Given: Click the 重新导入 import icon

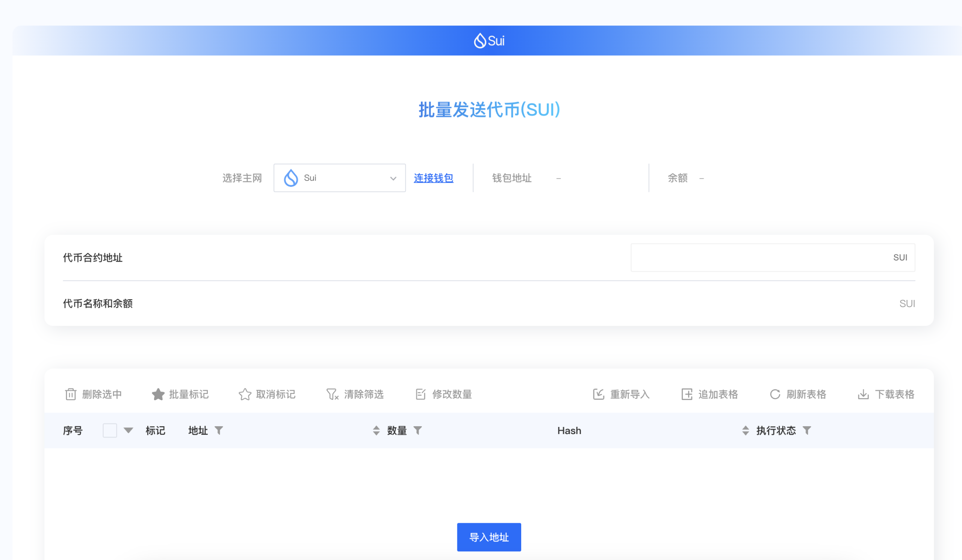Looking at the screenshot, I should pyautogui.click(x=598, y=394).
